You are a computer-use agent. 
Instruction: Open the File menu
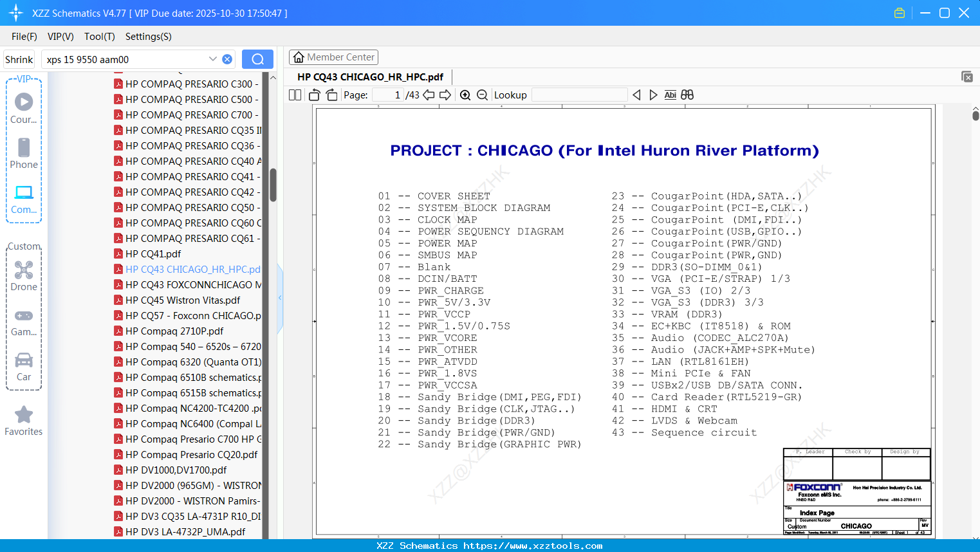[24, 37]
